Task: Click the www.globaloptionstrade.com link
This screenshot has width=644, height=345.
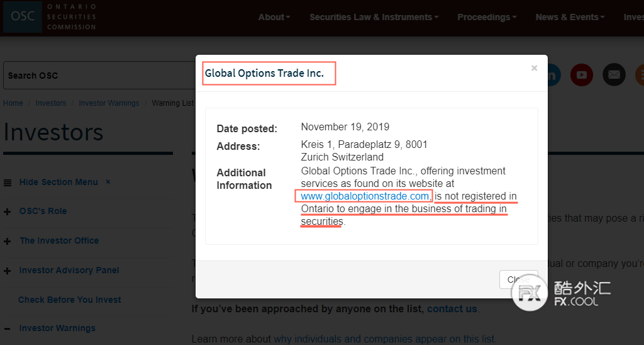Action: (365, 196)
